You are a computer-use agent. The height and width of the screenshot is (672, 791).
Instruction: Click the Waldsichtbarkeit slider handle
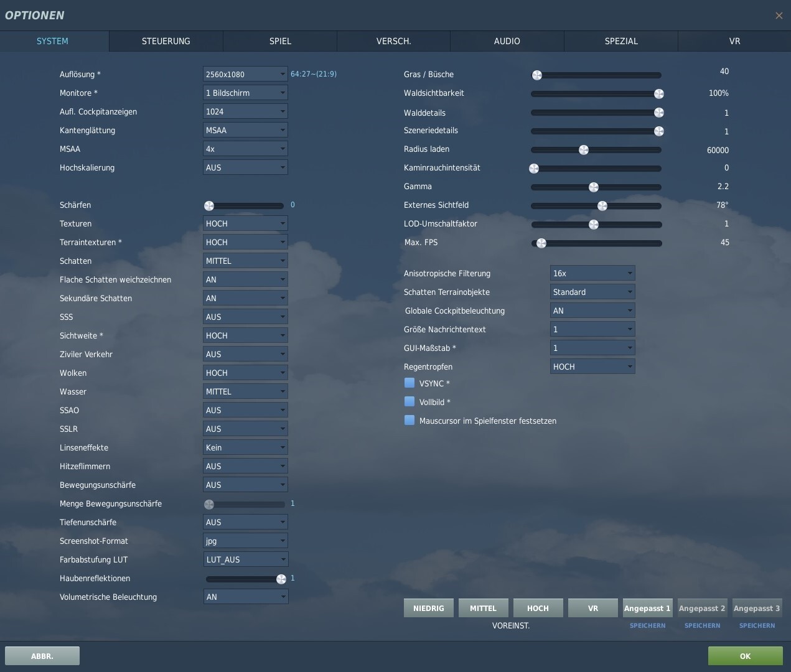coord(659,94)
